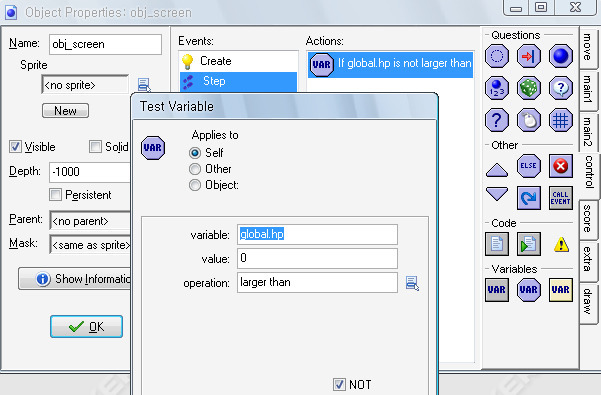Viewport: 601px width, 395px height.
Task: Select the Test Chance dice icon
Action: 529,88
